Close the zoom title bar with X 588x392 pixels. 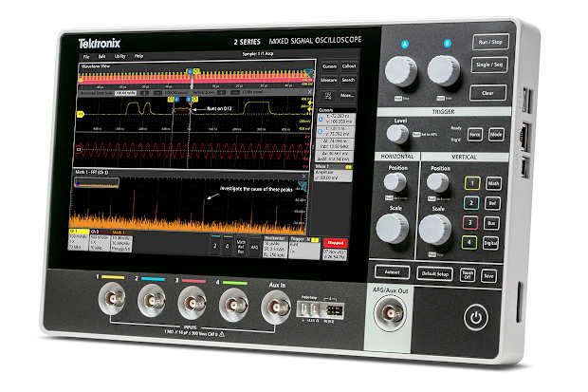(310, 92)
